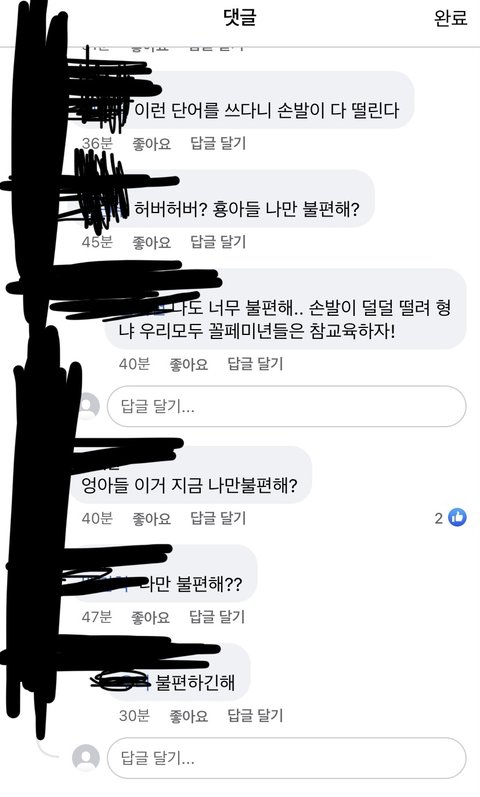
Task: Like the 손발이 덜덜 떨려 reply
Action: tap(189, 364)
